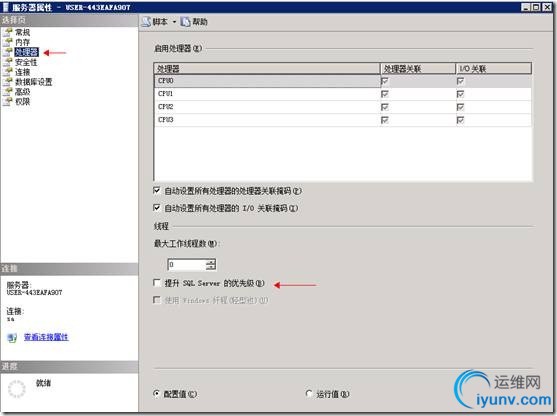Open the 连接 page

click(x=22, y=72)
